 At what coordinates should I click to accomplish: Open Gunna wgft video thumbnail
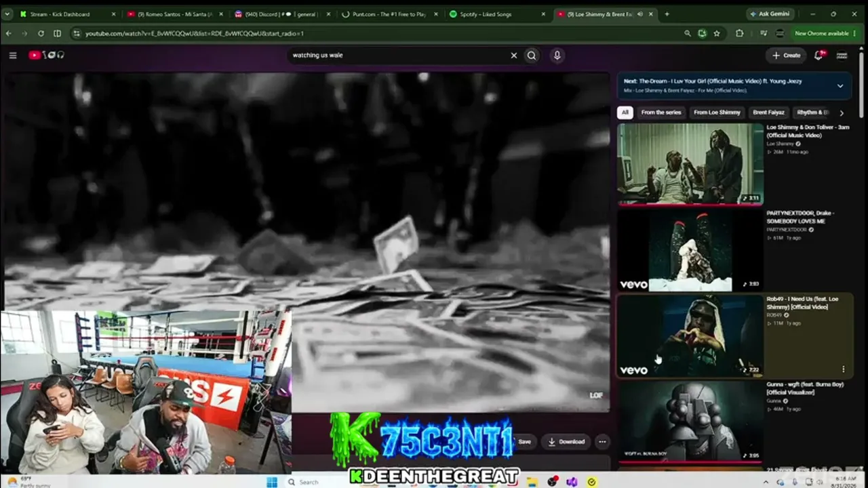pyautogui.click(x=690, y=422)
